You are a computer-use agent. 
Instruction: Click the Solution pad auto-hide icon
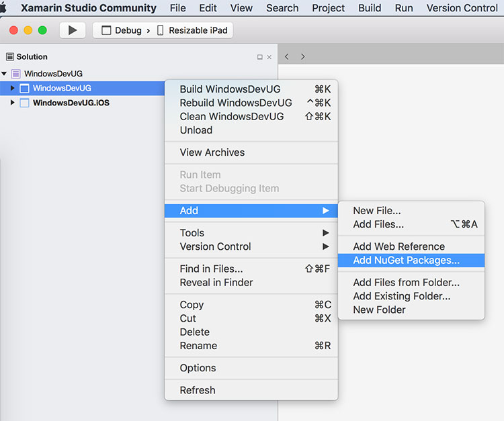pyautogui.click(x=259, y=57)
